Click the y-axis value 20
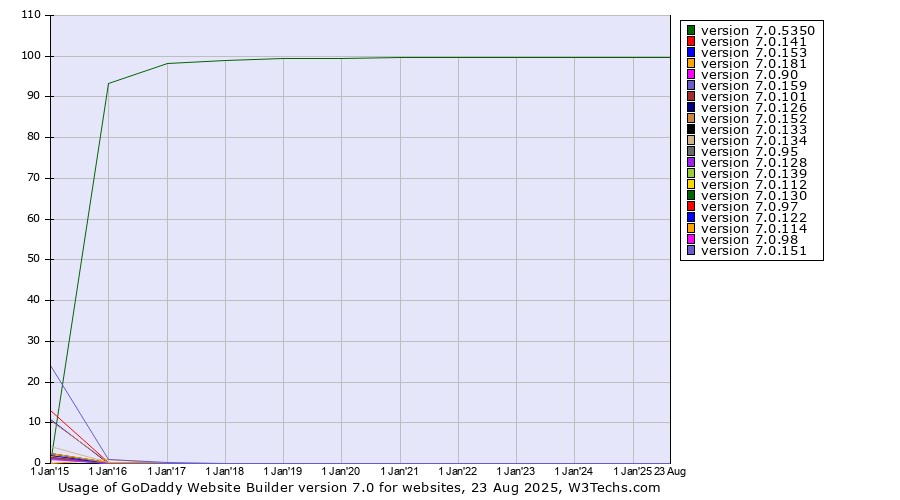900x500 pixels. click(33, 381)
